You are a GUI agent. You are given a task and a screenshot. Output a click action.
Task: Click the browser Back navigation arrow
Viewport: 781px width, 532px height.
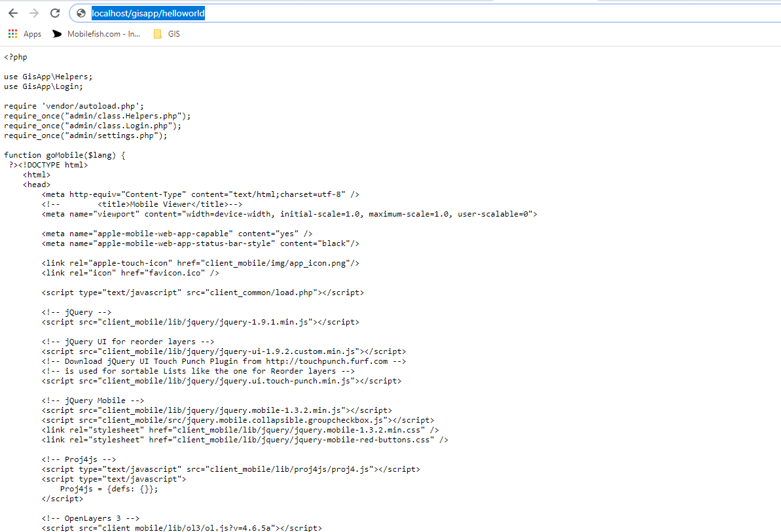13,12
